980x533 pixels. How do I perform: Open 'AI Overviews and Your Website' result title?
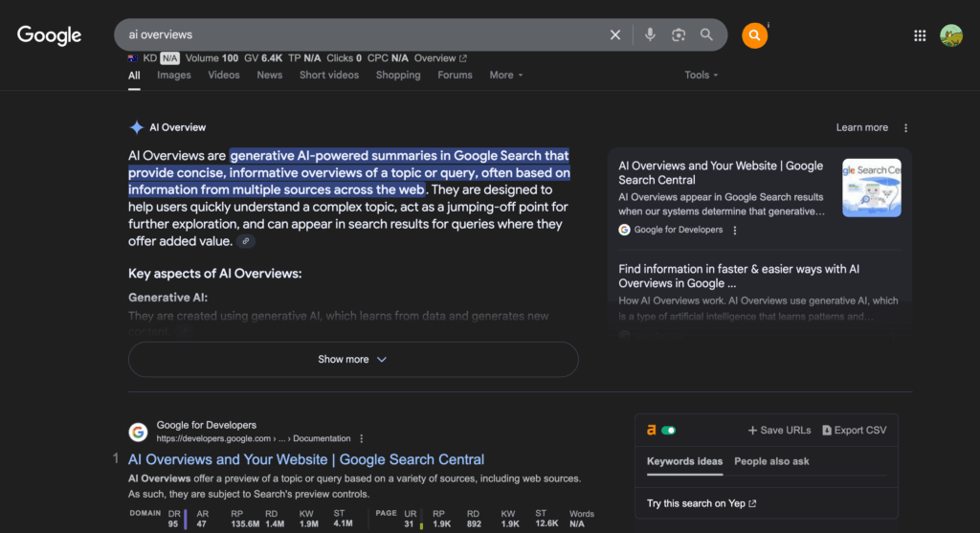click(306, 459)
